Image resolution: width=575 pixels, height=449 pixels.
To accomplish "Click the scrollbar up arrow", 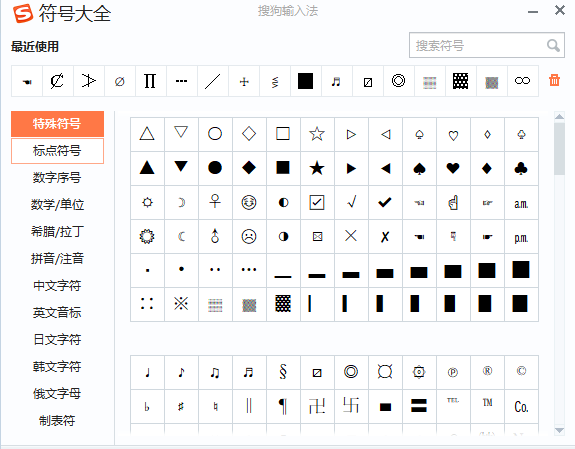I will (559, 117).
